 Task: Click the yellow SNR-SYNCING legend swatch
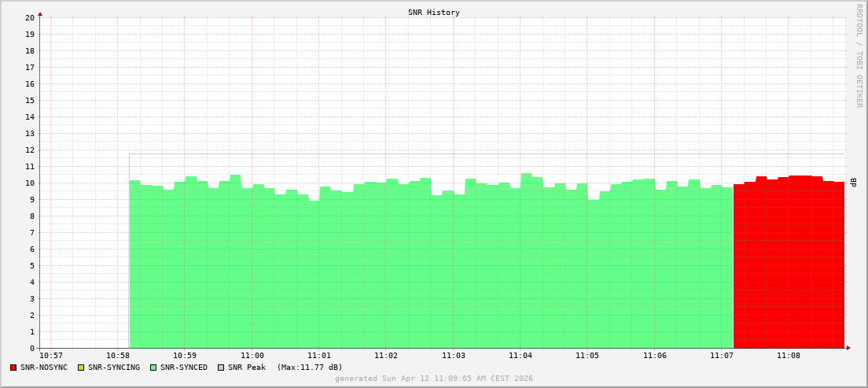[x=80, y=368]
